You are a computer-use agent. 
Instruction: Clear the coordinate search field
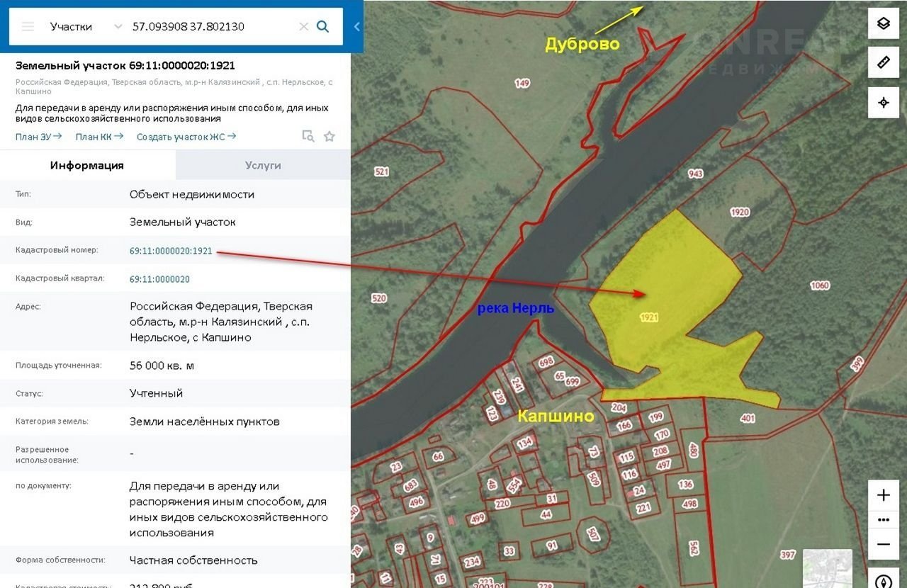pyautogui.click(x=303, y=27)
